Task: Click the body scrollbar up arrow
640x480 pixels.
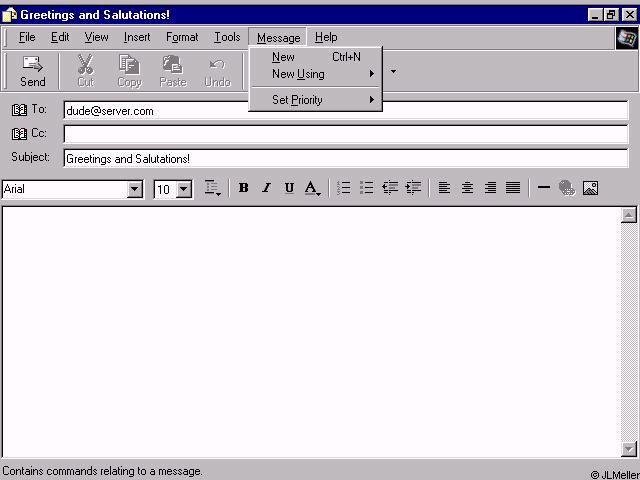Action: point(629,215)
